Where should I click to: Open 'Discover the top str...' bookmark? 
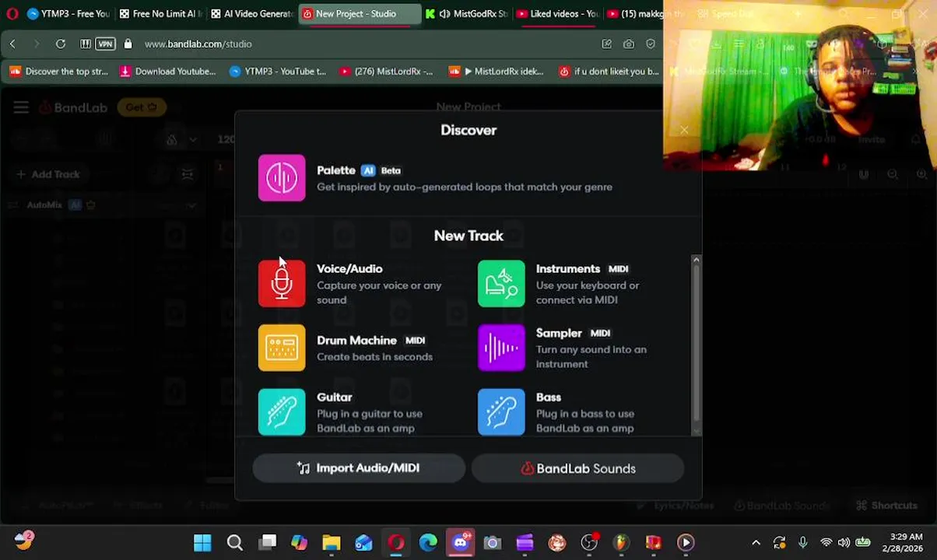click(59, 72)
